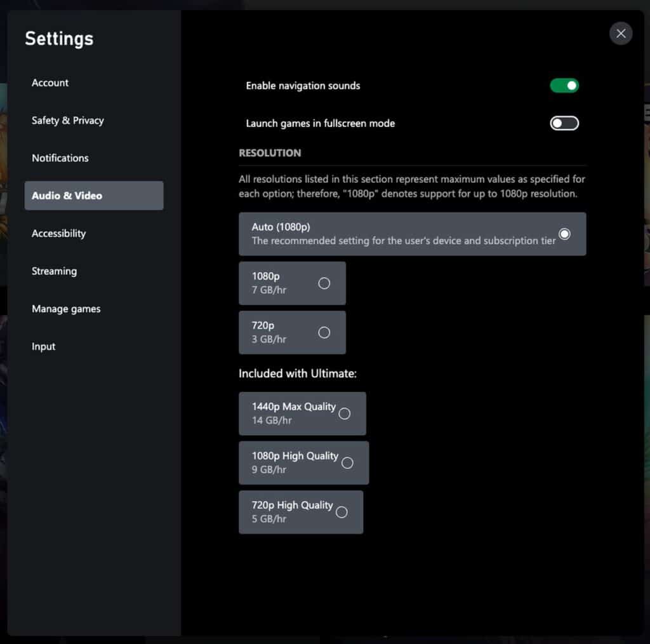The image size is (650, 644).
Task: Go to Notifications settings
Action: click(60, 158)
